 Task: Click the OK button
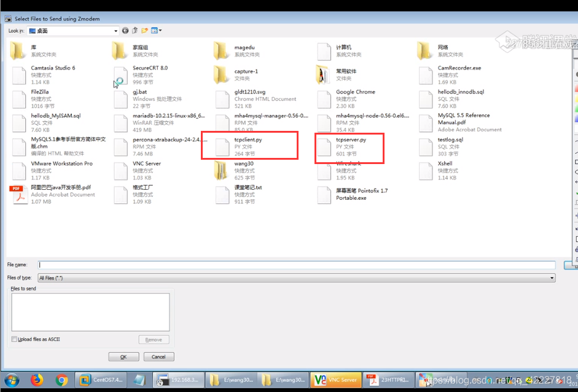(123, 357)
